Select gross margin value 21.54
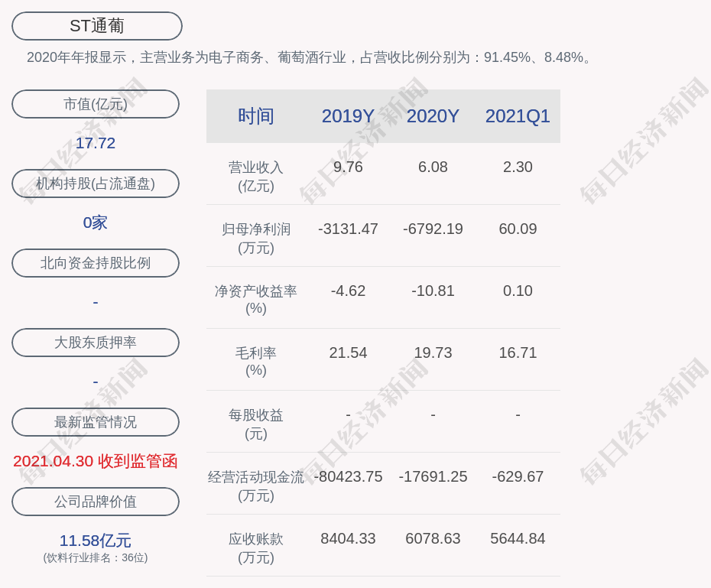The width and height of the screenshot is (711, 588). tap(348, 352)
